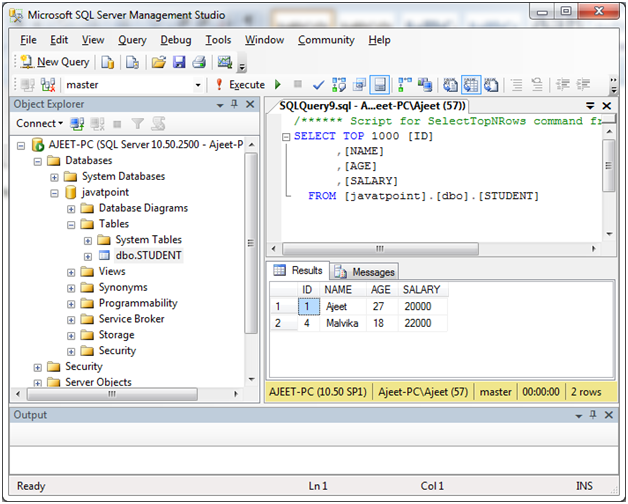Collapse the javatpoint database node
628x504 pixels.
pyautogui.click(x=54, y=194)
